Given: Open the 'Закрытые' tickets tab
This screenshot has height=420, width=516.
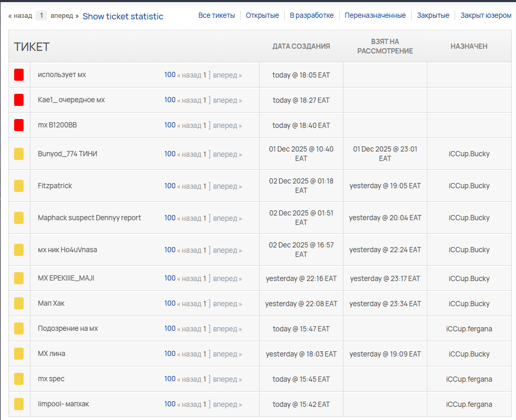Looking at the screenshot, I should tap(433, 15).
